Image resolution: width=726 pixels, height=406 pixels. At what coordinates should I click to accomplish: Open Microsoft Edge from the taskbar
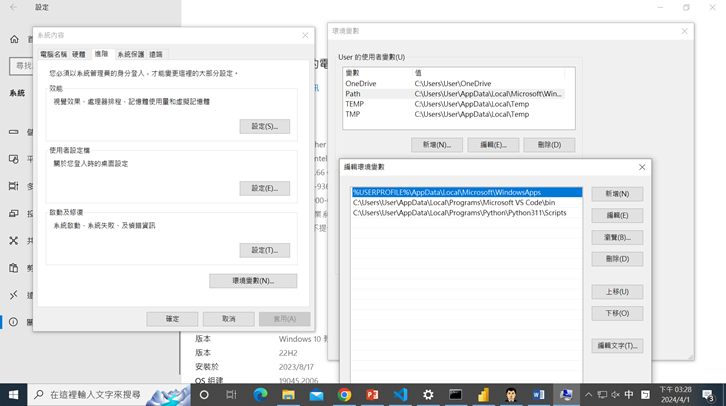[x=260, y=395]
